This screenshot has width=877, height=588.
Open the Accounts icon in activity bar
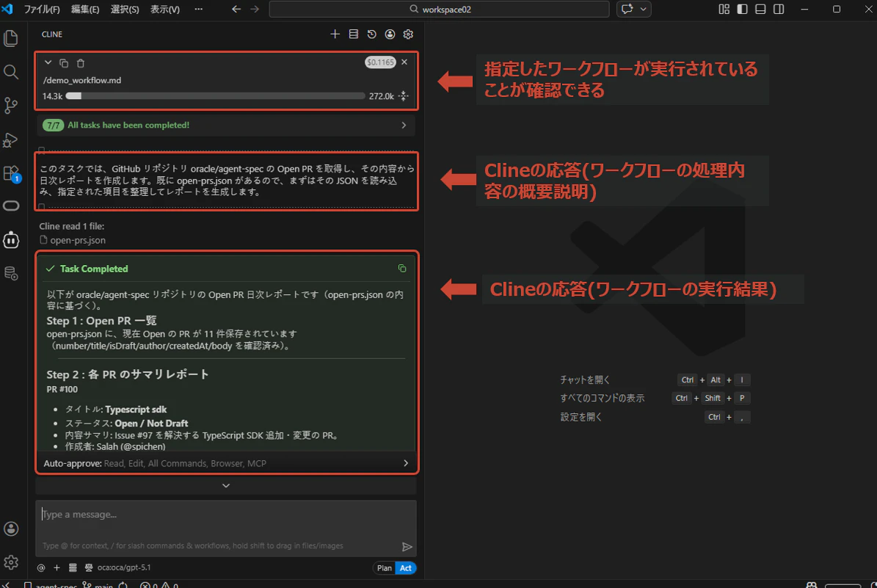11,529
